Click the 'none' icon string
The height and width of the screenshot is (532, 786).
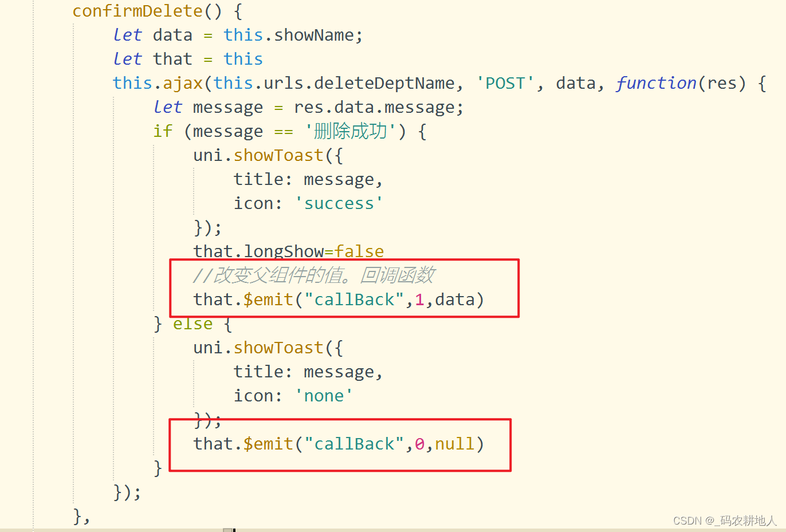[x=324, y=396]
